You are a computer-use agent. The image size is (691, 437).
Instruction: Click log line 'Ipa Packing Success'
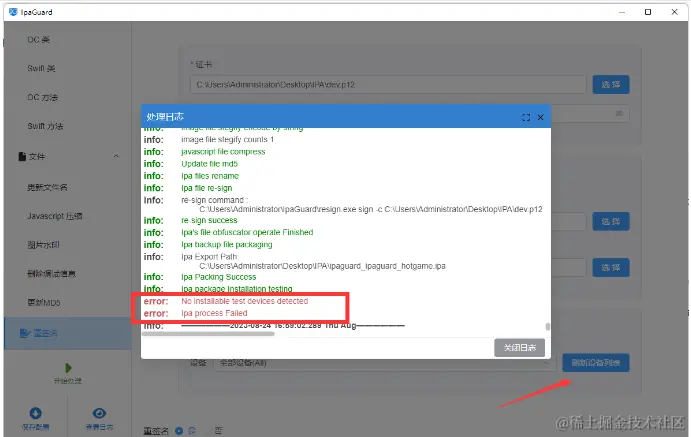click(x=219, y=277)
